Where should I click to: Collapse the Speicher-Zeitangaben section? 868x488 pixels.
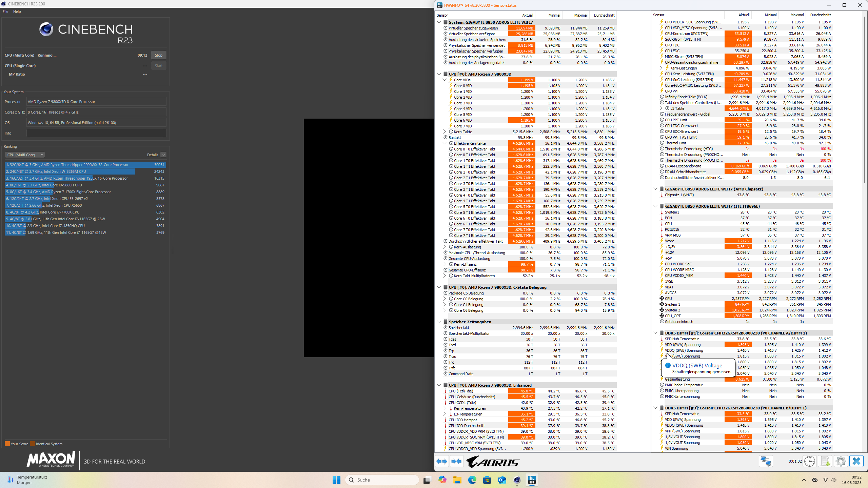pos(439,322)
